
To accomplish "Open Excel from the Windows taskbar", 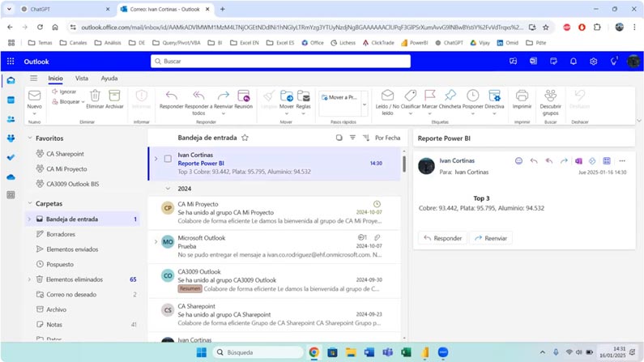I will click(407, 352).
